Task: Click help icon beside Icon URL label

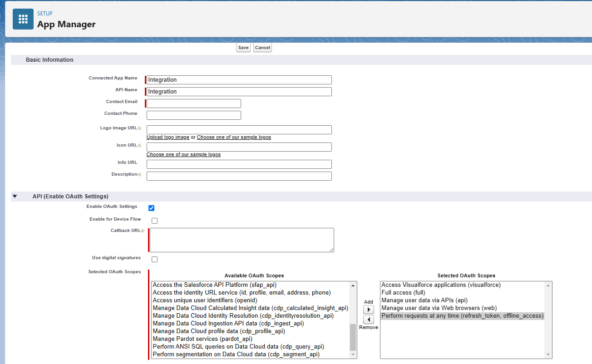Action: (139, 146)
